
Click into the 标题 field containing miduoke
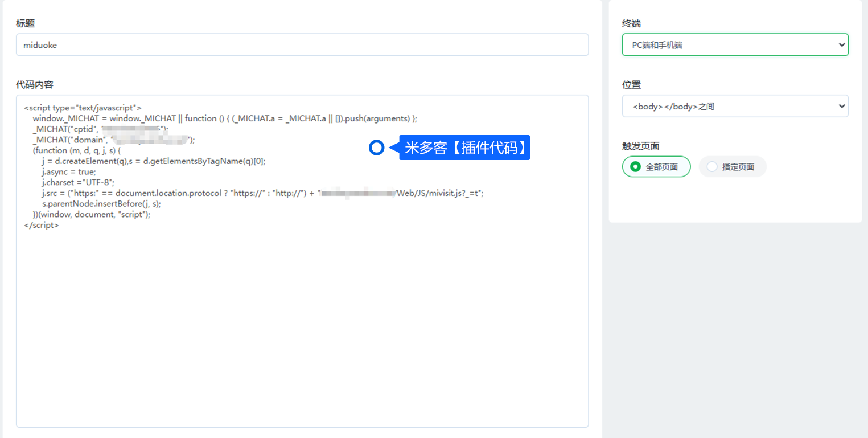[302, 45]
